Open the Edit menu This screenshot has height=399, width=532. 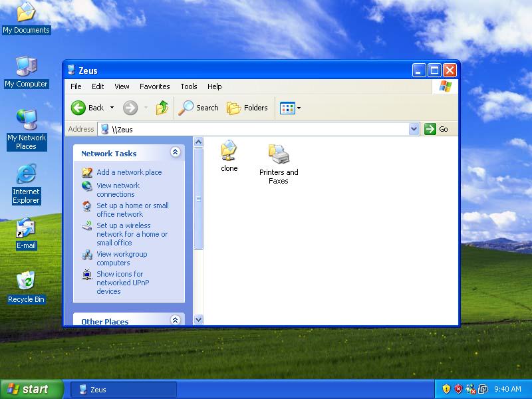coord(98,86)
